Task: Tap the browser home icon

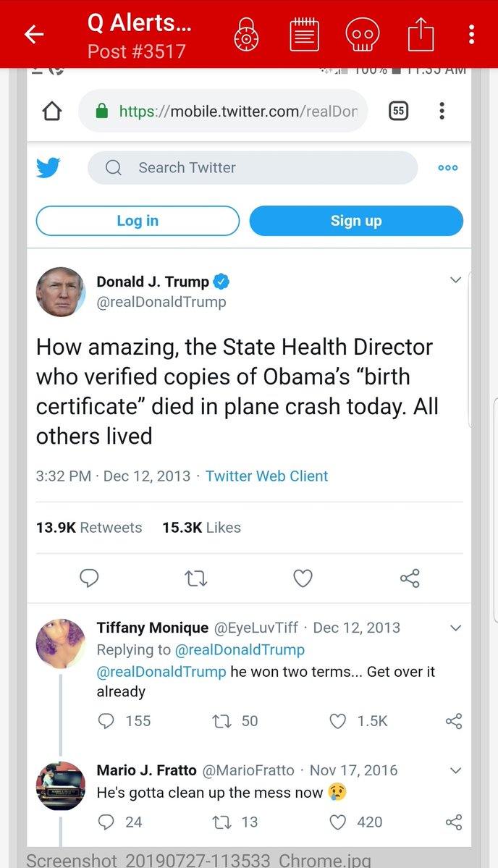Action: coord(52,111)
